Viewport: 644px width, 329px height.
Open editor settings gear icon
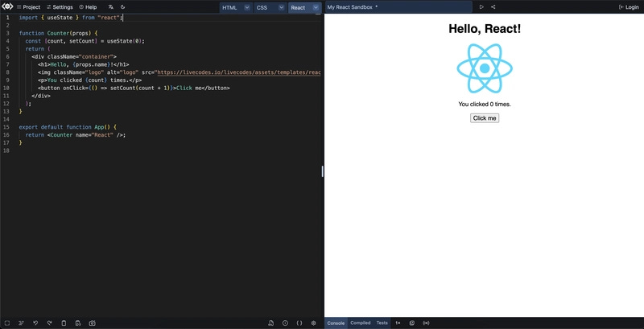click(x=314, y=323)
